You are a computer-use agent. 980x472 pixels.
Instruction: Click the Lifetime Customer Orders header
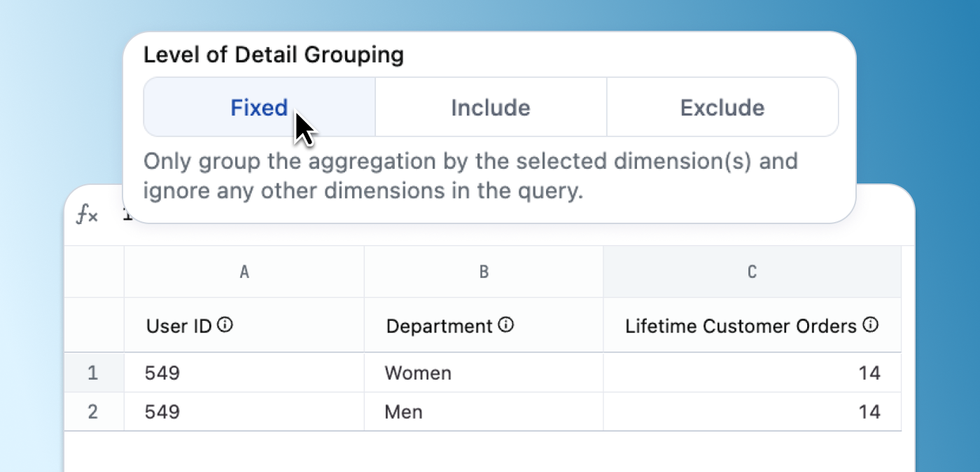[x=741, y=326]
